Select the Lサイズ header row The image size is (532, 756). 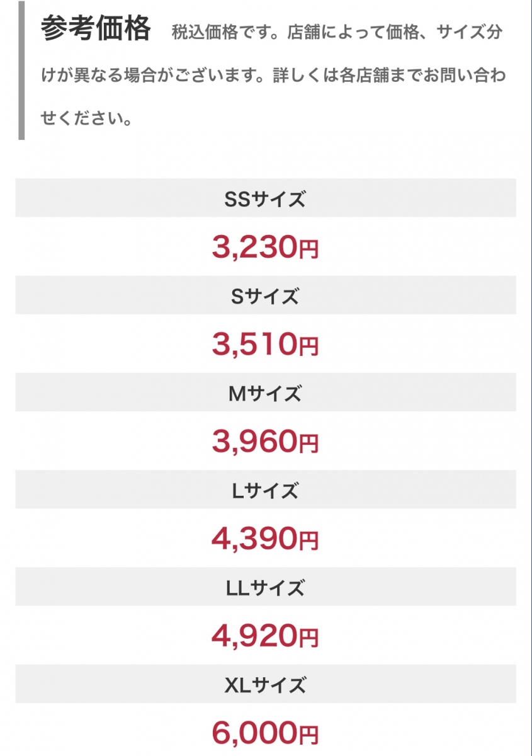(x=265, y=490)
